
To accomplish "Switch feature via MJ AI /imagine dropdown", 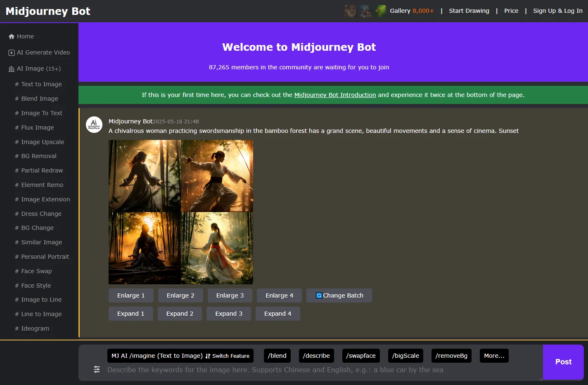I will 180,356.
